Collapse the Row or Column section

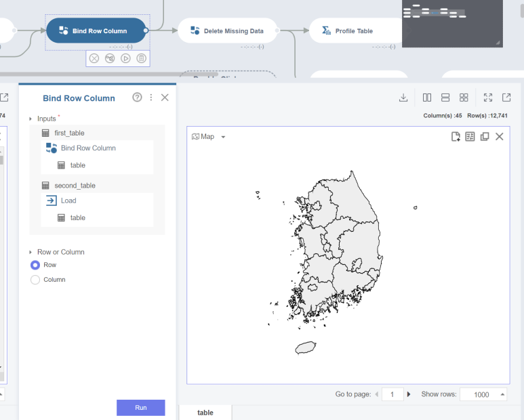click(x=31, y=252)
